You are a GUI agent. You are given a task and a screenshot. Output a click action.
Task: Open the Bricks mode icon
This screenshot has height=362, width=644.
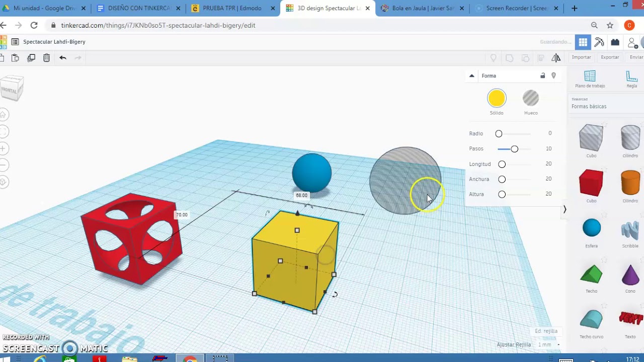pos(615,42)
